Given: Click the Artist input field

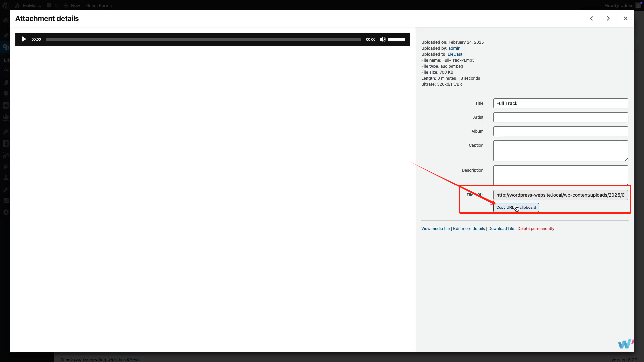Looking at the screenshot, I should (x=560, y=117).
